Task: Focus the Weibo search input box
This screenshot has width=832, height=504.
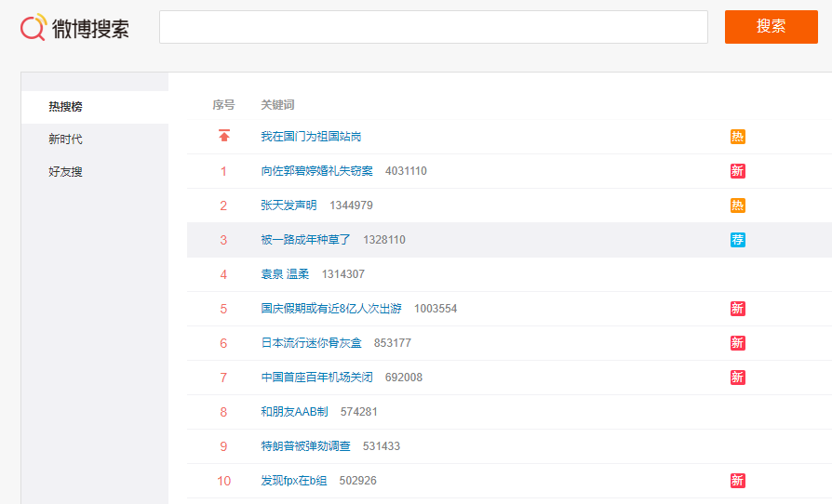Action: (x=434, y=27)
